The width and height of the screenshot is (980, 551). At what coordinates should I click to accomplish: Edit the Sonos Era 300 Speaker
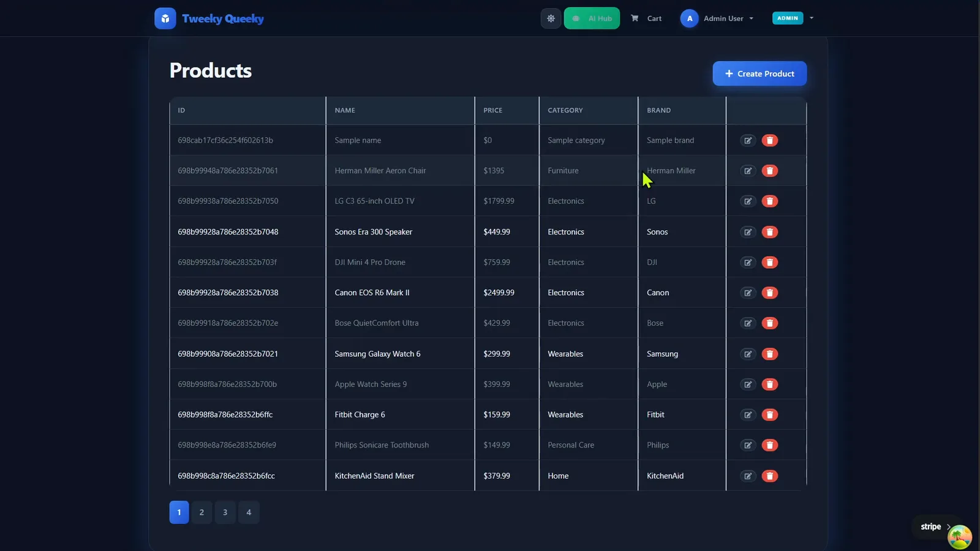pos(748,232)
